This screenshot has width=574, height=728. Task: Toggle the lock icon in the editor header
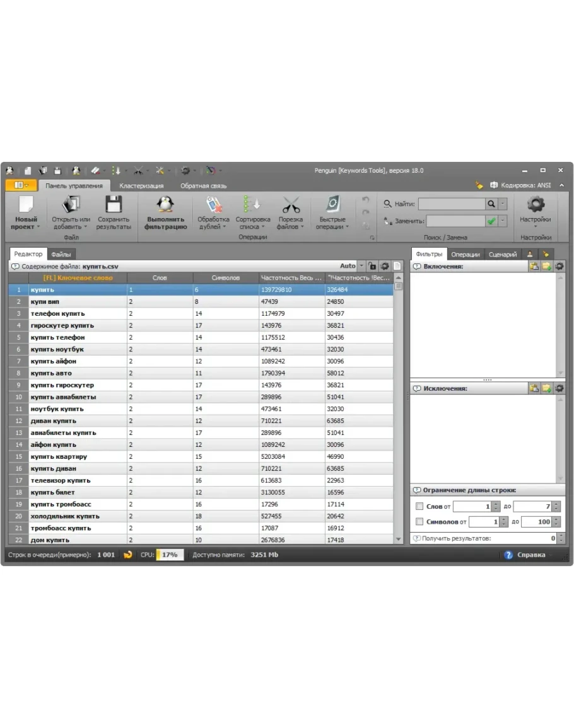[372, 267]
